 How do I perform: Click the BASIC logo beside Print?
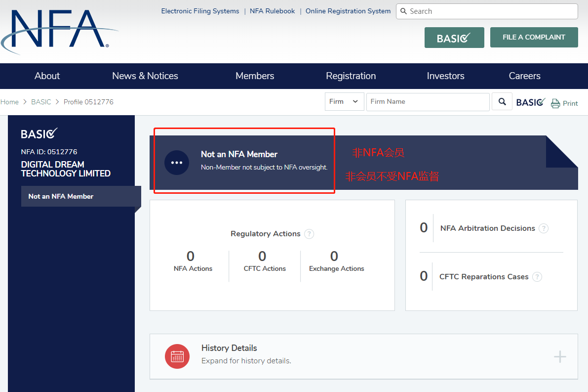(530, 102)
